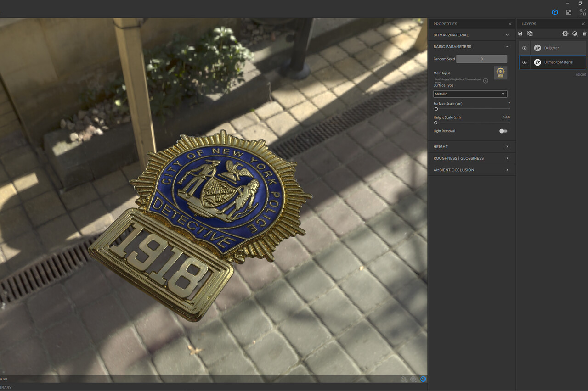This screenshot has width=588, height=391.
Task: Click the Light Removal label
Action: click(444, 131)
